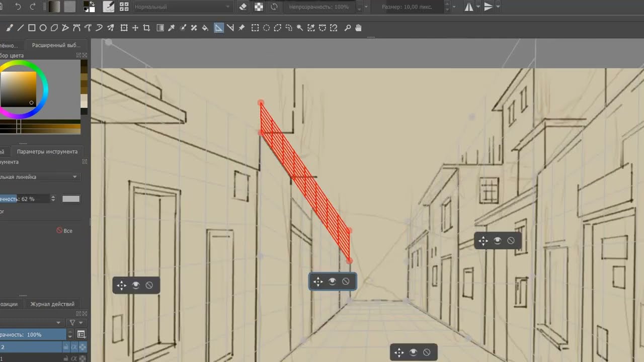Open the layer filter dropdown
Viewport: 644px width, 362px height.
pyautogui.click(x=77, y=322)
